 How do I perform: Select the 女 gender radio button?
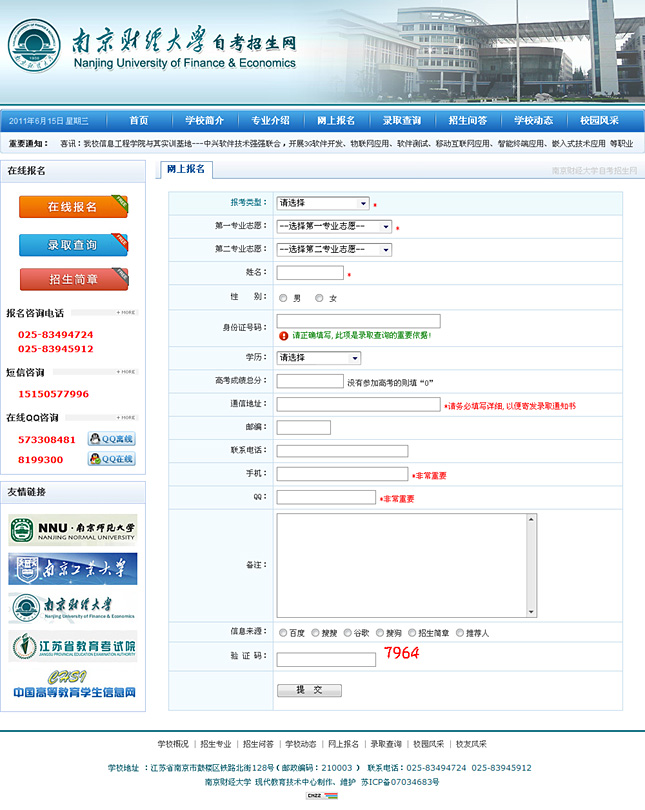point(319,298)
